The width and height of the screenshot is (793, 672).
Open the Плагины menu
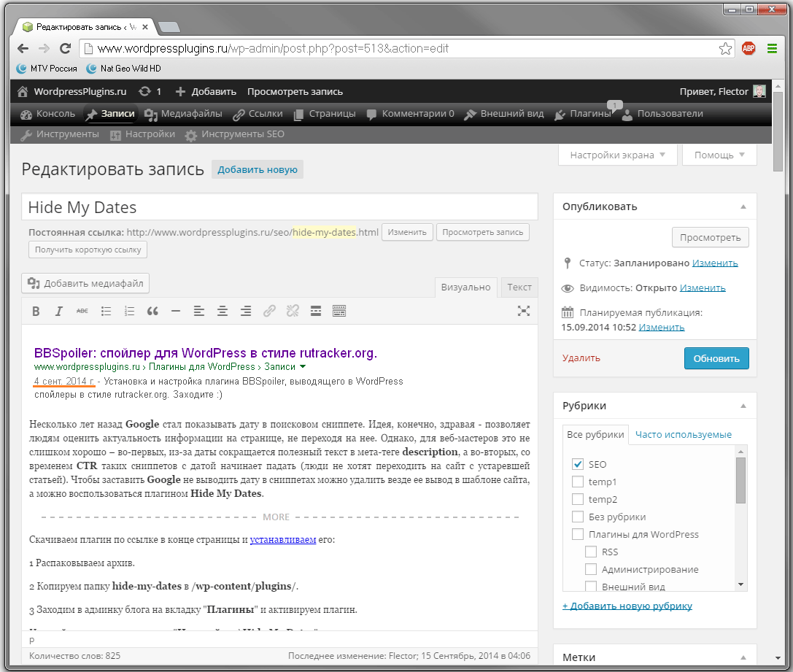pyautogui.click(x=584, y=114)
